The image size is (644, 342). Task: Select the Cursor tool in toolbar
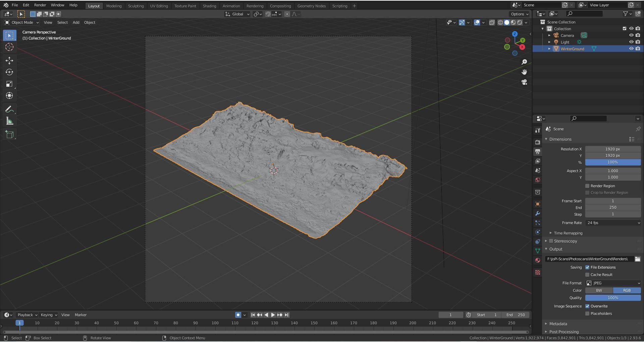point(9,47)
